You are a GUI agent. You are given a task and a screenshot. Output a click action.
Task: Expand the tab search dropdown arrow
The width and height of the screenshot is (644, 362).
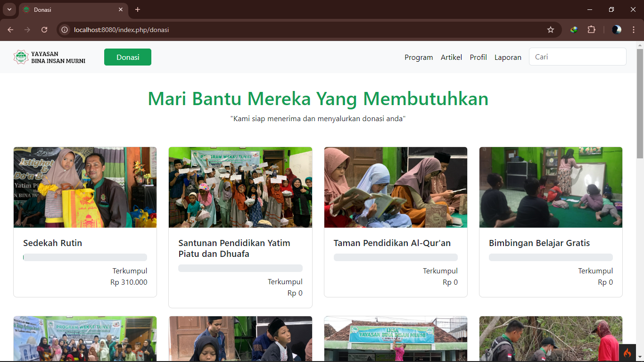tap(9, 9)
